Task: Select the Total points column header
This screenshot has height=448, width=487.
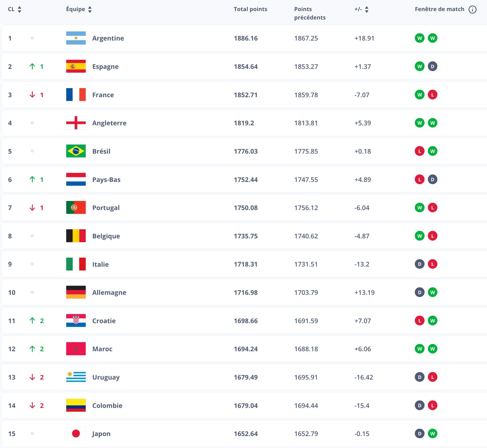Action: point(251,9)
